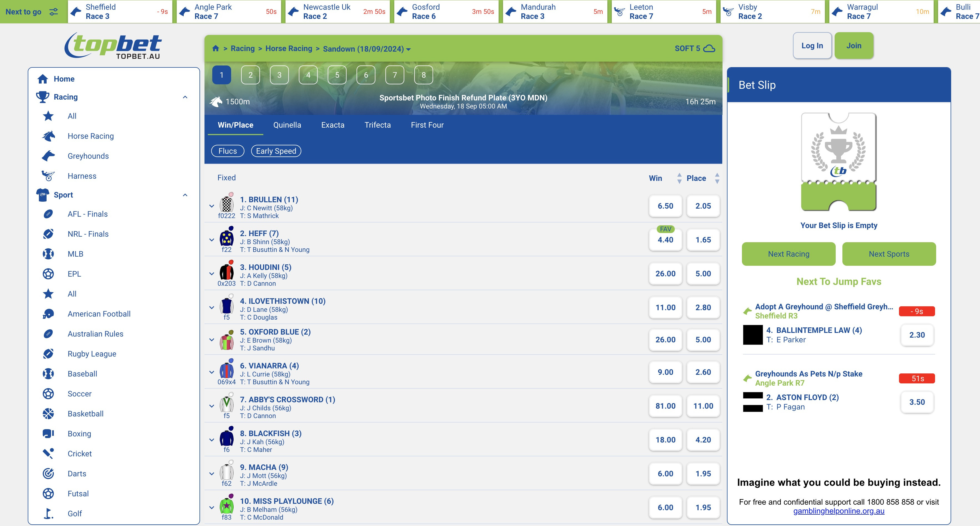Select race number 1

(221, 75)
